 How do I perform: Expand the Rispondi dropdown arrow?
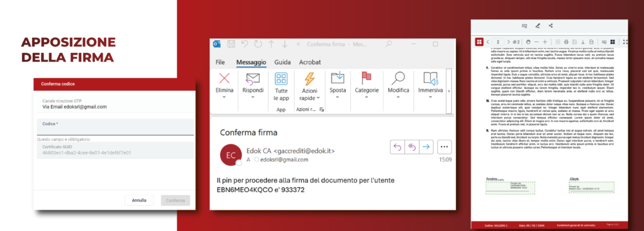click(253, 98)
